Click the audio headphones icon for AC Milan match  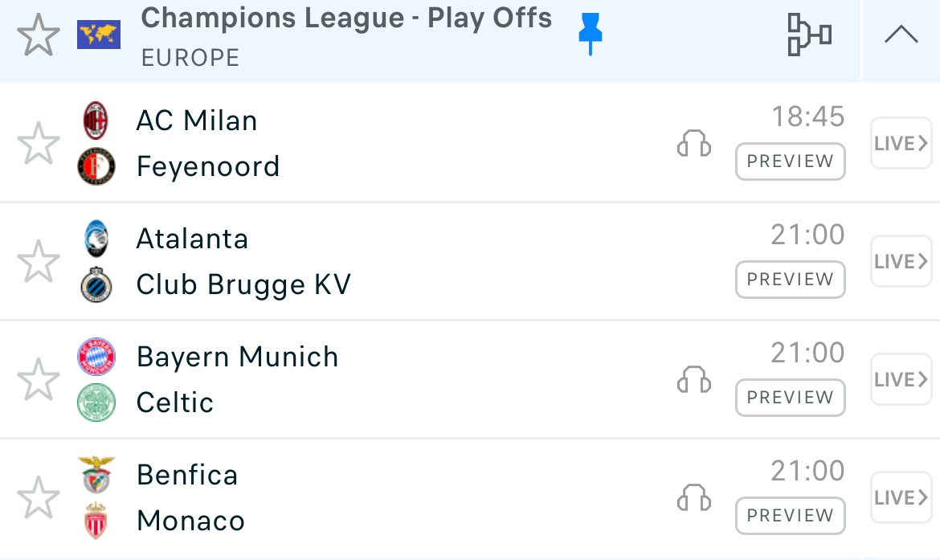click(694, 144)
